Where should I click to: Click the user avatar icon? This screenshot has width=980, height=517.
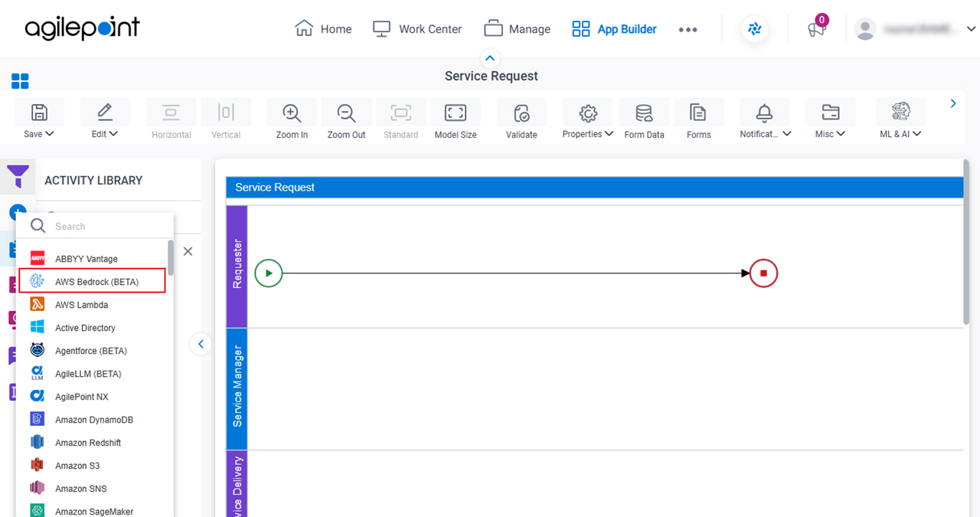[865, 29]
